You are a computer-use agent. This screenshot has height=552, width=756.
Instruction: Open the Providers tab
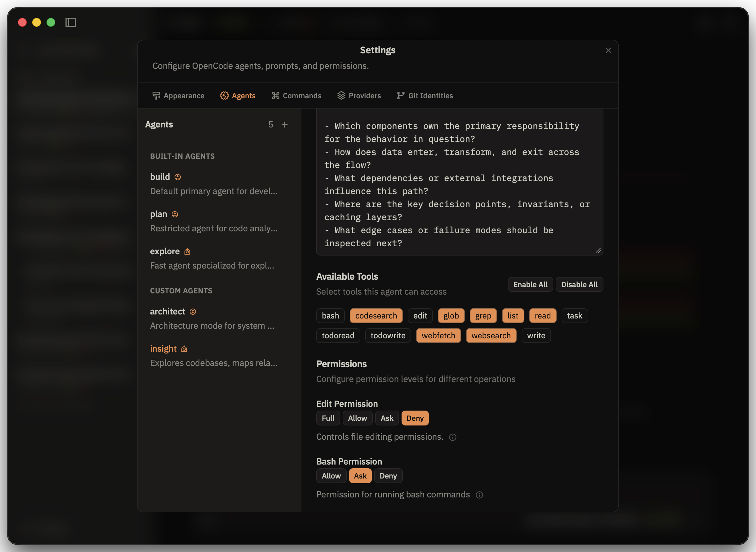pyautogui.click(x=359, y=96)
